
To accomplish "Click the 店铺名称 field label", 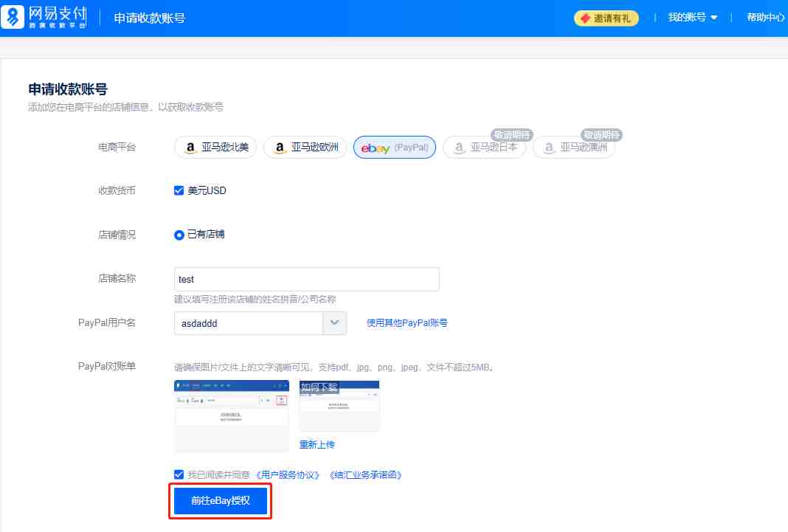I will click(x=117, y=278).
